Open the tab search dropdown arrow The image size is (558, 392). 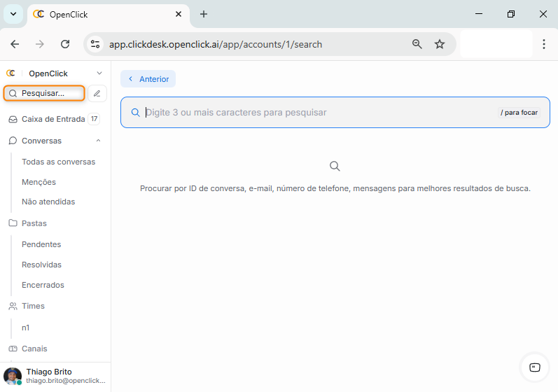pos(13,14)
